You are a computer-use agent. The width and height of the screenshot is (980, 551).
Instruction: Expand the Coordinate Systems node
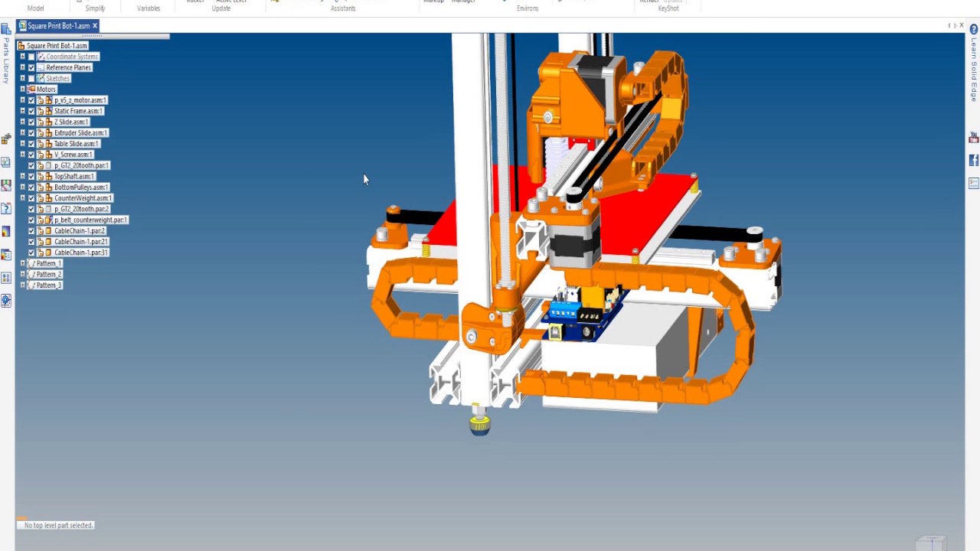coord(22,57)
